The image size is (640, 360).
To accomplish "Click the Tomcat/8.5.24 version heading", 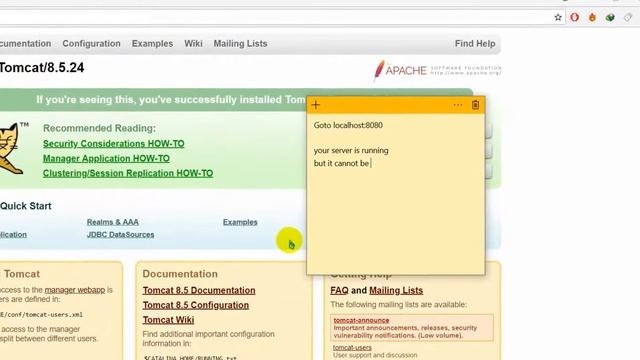I will tap(42, 67).
